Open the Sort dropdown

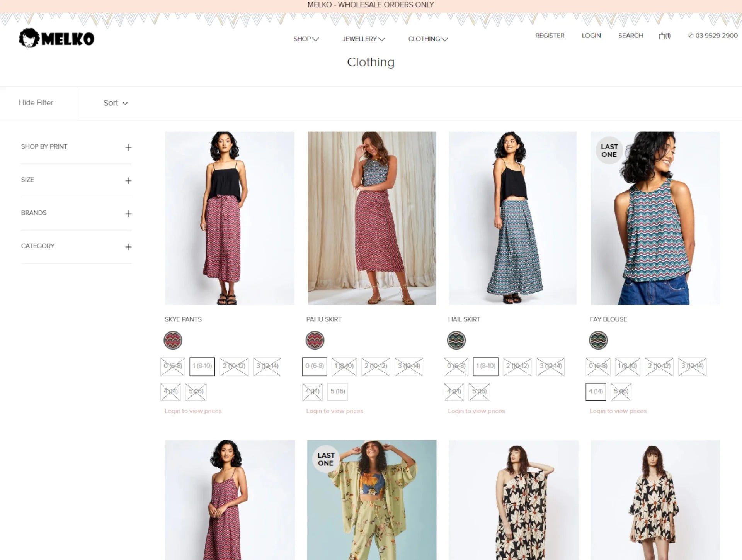click(115, 103)
